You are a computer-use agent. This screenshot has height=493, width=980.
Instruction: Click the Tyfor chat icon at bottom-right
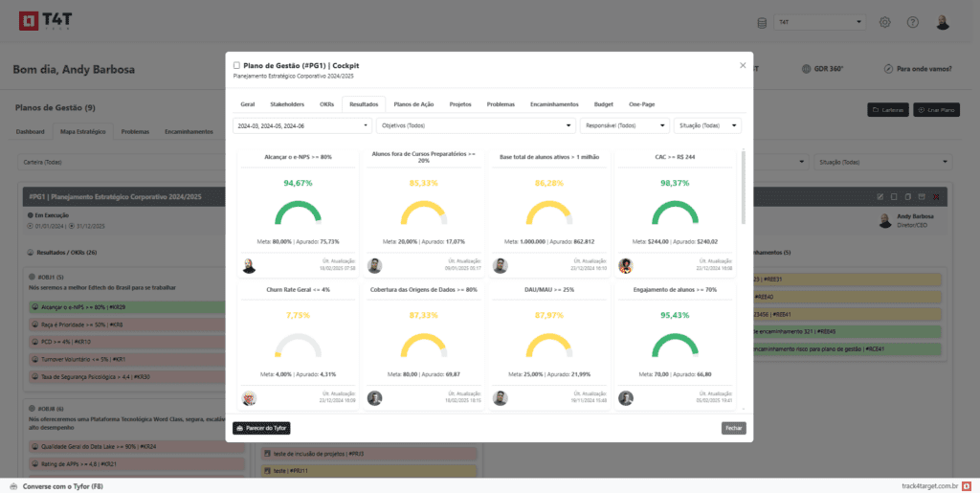(967, 486)
